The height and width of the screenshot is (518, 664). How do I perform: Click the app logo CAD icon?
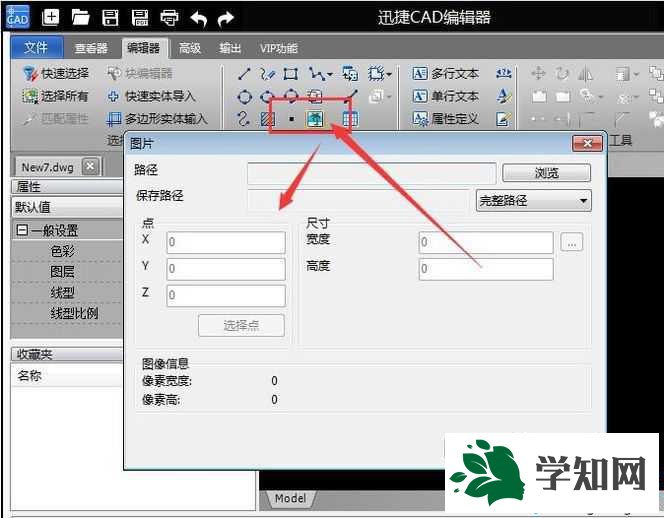click(18, 17)
